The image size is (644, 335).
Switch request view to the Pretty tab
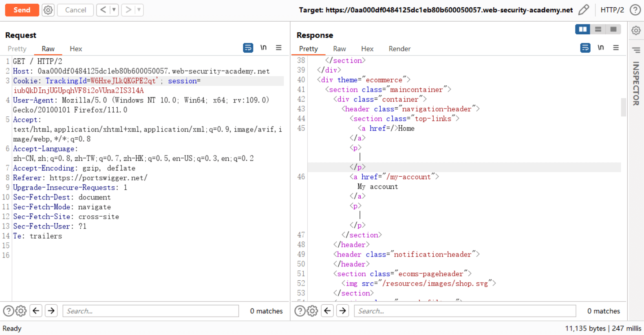point(17,49)
